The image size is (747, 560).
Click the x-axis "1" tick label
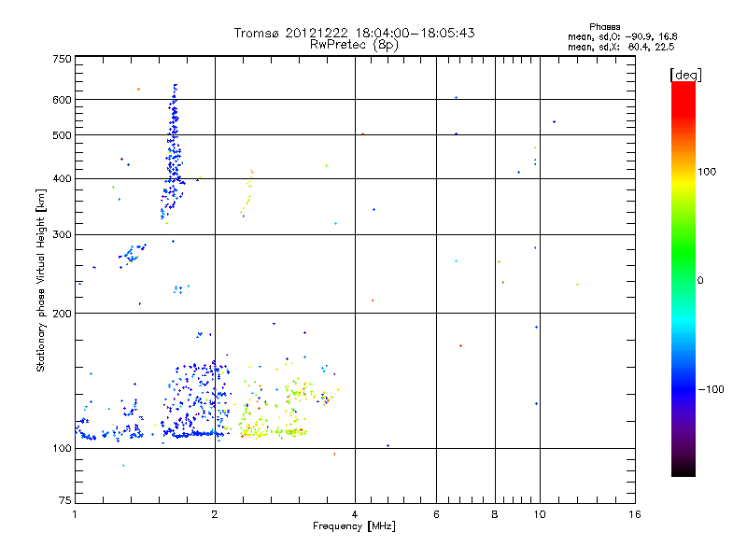click(x=75, y=514)
